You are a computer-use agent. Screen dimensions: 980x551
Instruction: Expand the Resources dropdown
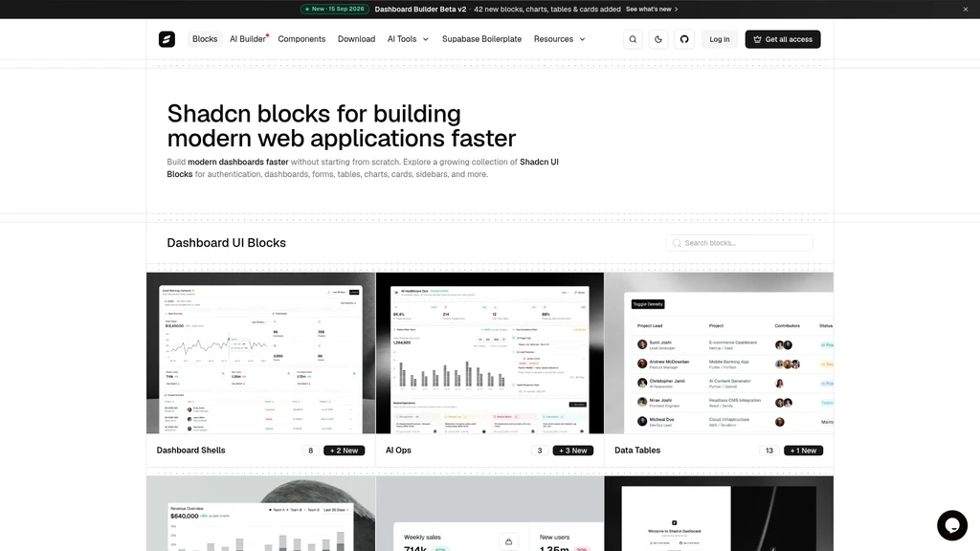click(559, 39)
